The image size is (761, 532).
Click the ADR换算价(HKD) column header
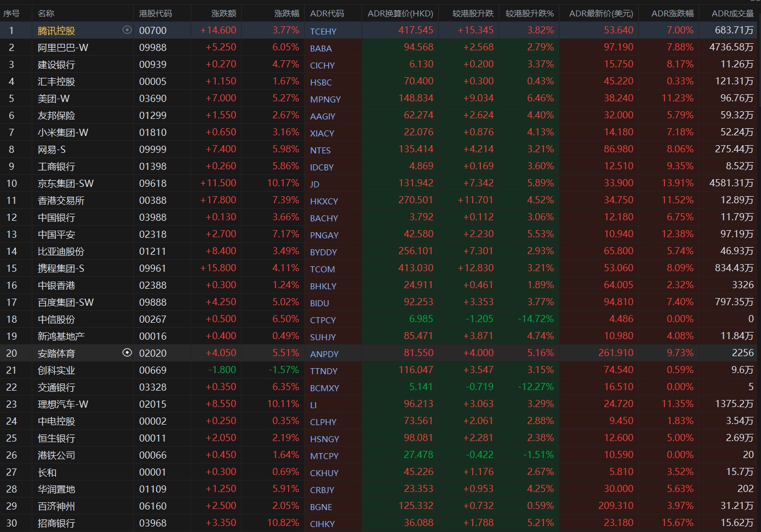point(400,13)
